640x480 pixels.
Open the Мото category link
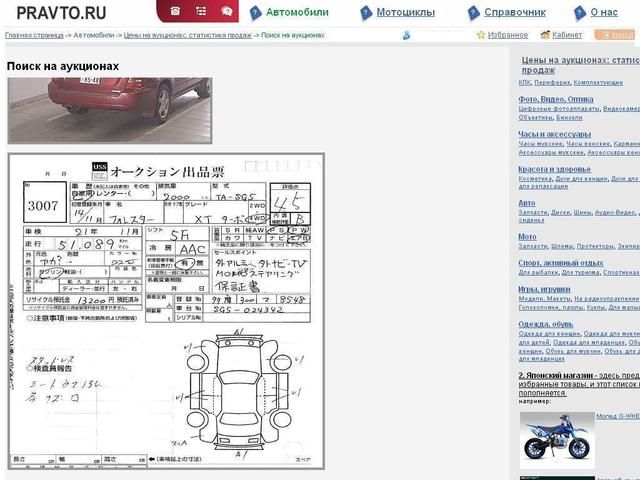tap(527, 236)
